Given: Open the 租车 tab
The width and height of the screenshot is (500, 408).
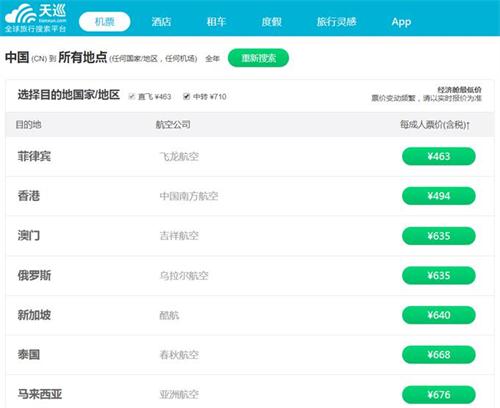Looking at the screenshot, I should [216, 22].
